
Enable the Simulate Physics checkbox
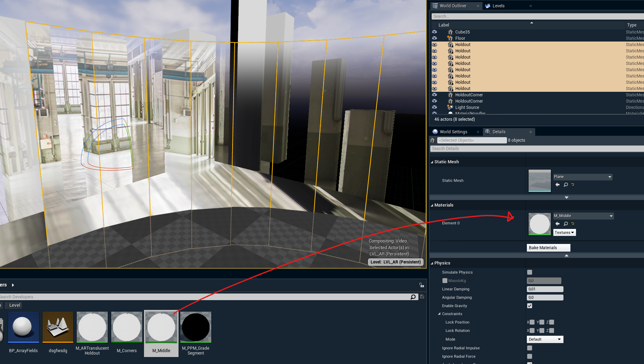point(530,272)
